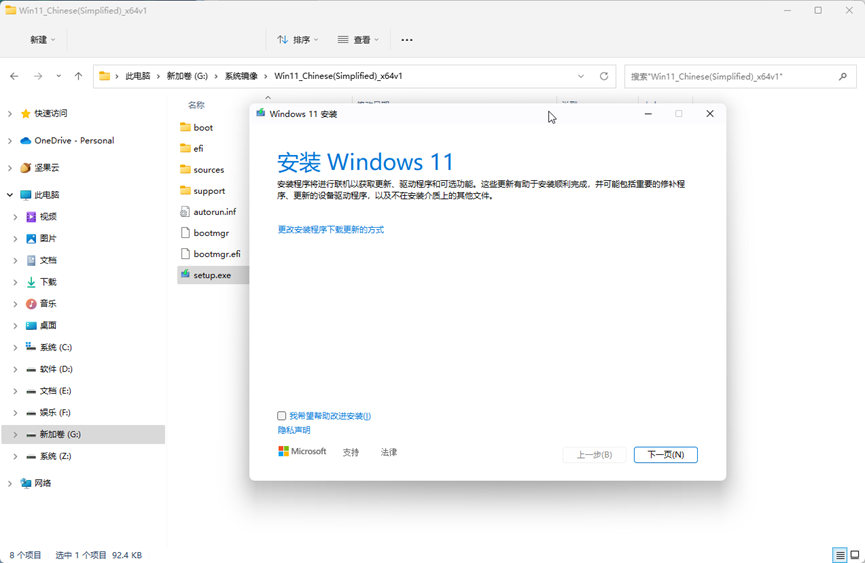
Task: Click the folder icon in the address bar
Action: click(x=104, y=76)
